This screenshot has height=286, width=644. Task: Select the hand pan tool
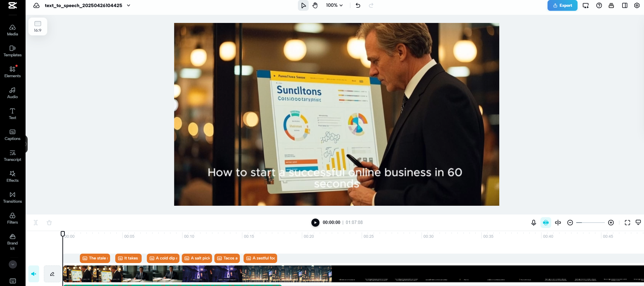coord(315,5)
